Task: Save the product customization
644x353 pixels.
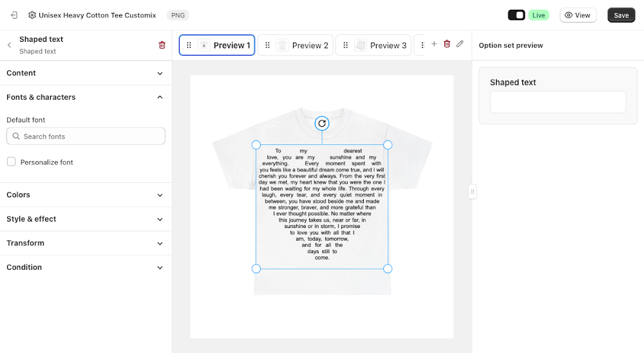Action: pos(621,15)
